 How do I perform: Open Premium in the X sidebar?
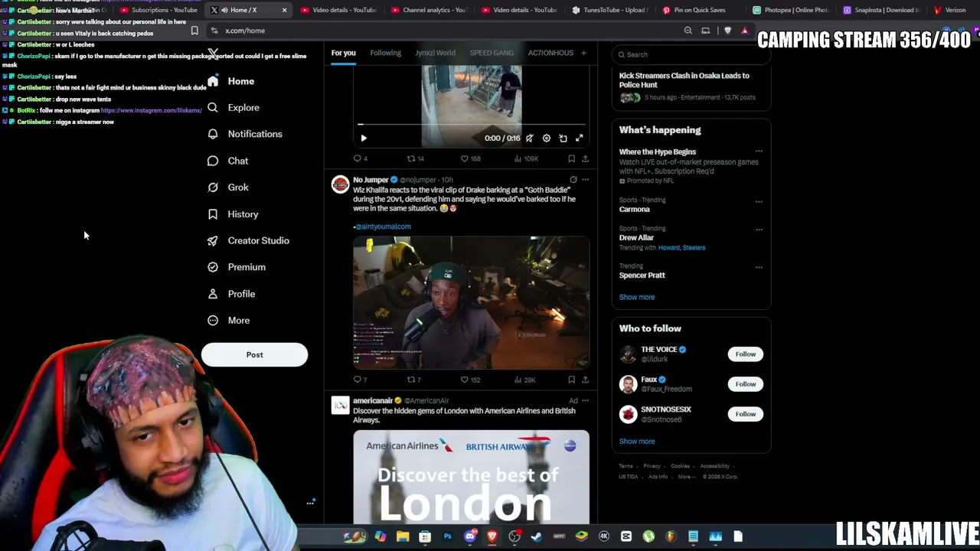pos(237,267)
